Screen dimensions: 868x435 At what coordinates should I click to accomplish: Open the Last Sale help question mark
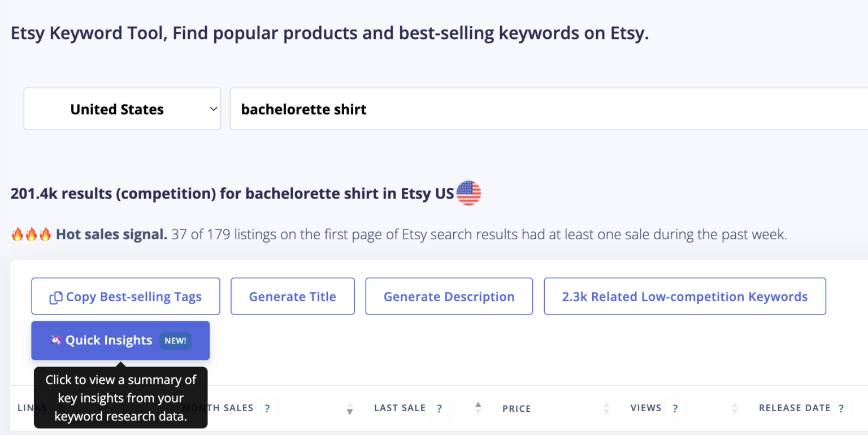click(439, 408)
